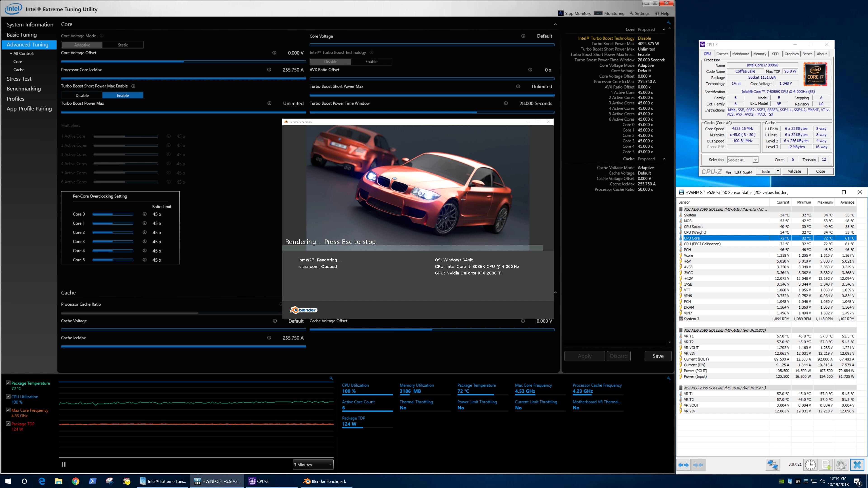Click the wrench icon above the monitoring graph

coord(331,378)
